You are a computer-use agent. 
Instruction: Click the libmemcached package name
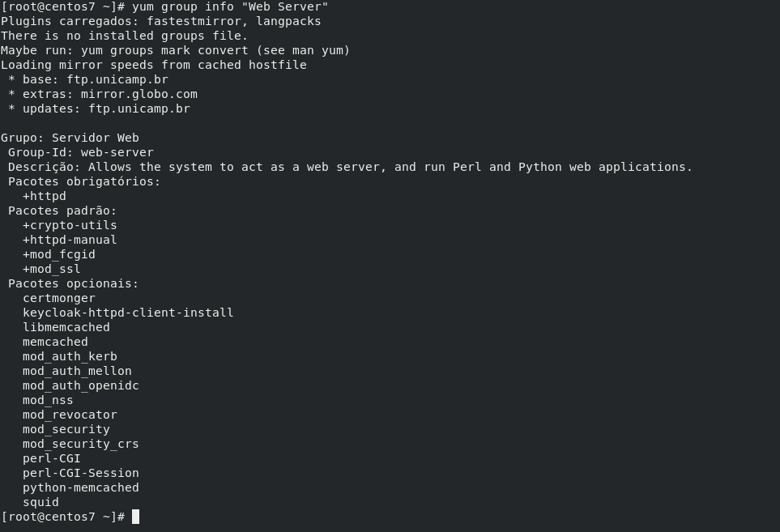tap(66, 327)
